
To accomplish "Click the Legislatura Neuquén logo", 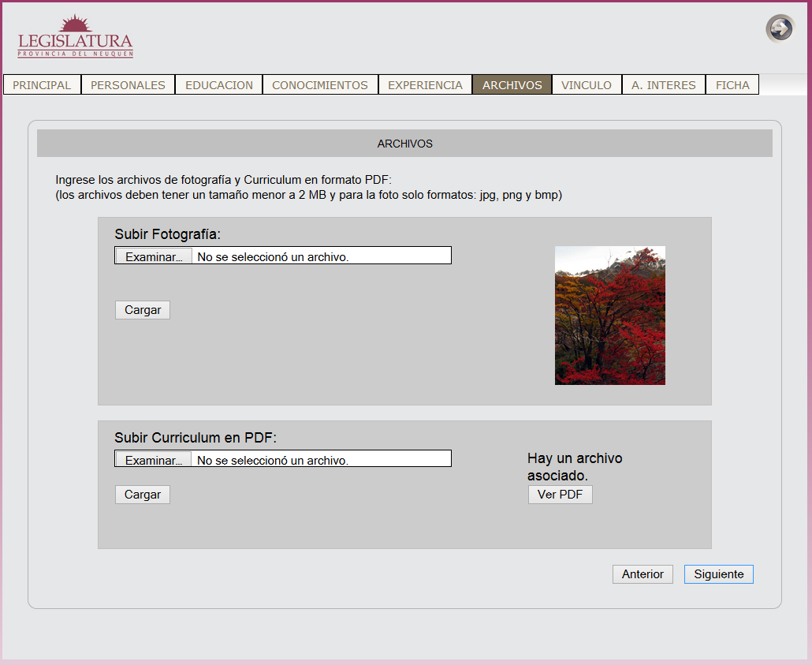I will pyautogui.click(x=76, y=37).
